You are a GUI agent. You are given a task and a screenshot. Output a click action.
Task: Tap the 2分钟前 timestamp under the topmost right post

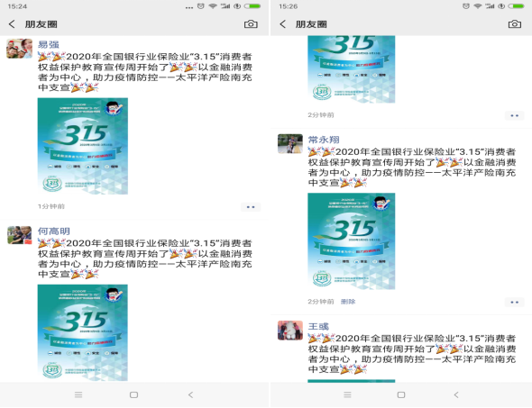(x=321, y=115)
